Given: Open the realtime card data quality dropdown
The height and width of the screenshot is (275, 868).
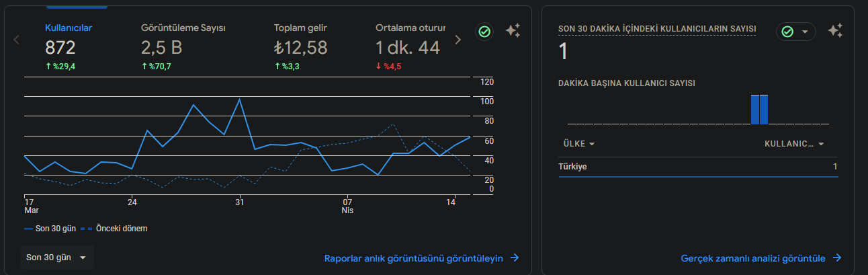Looking at the screenshot, I should coord(796,32).
